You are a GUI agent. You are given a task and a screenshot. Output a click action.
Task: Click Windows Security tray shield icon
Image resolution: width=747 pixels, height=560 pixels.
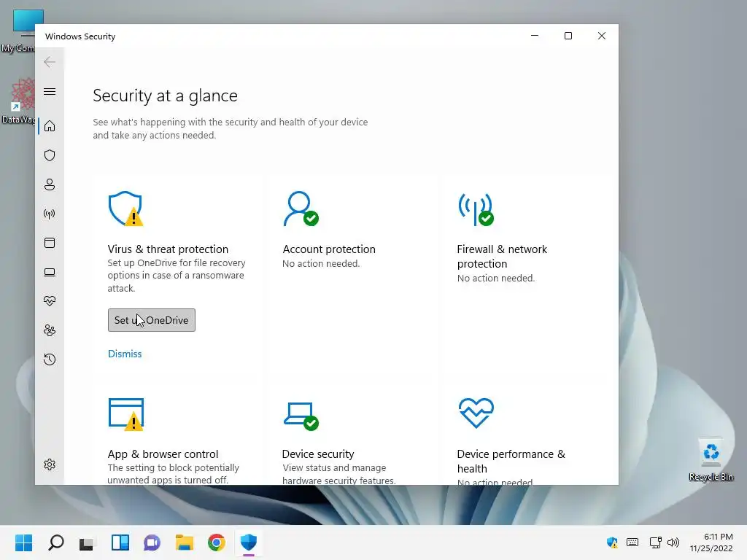tap(612, 542)
